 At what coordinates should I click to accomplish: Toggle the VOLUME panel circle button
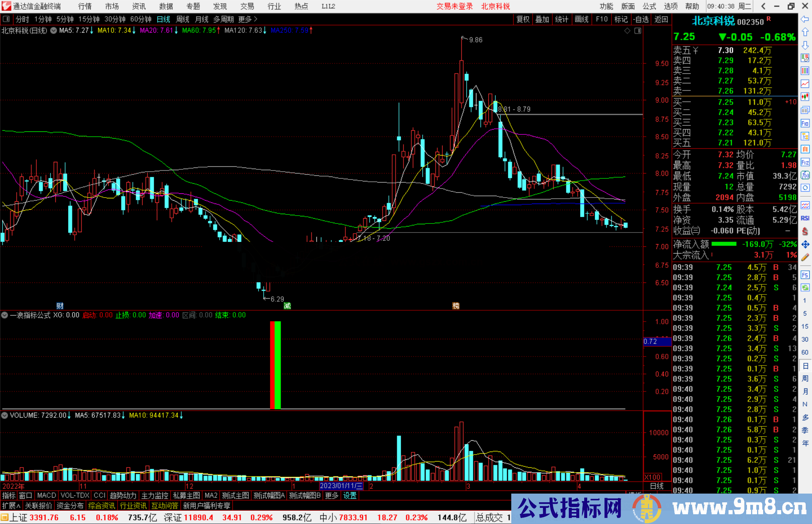[x=5, y=415]
